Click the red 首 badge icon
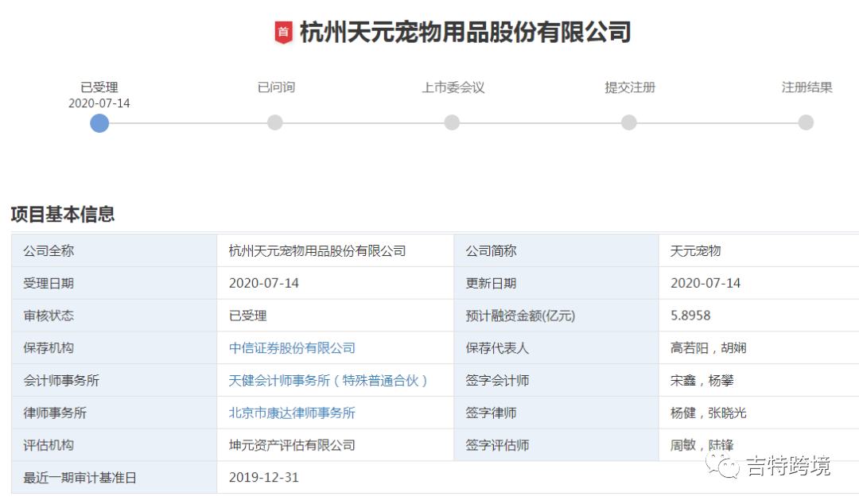The image size is (859, 504). click(x=286, y=33)
